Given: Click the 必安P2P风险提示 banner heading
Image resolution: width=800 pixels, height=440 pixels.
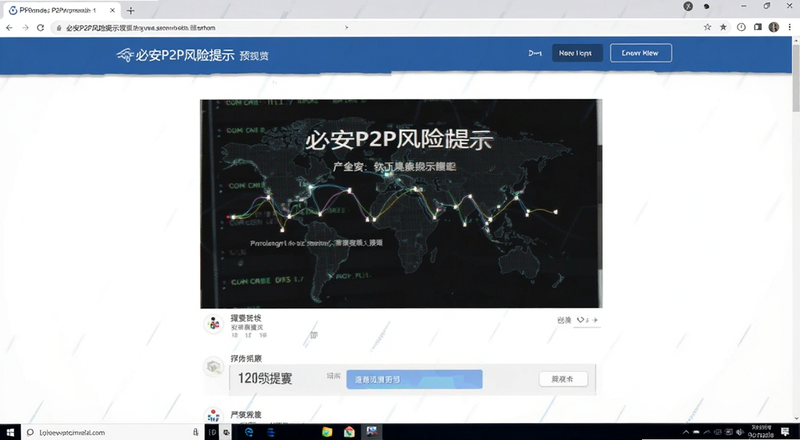Looking at the screenshot, I should coord(398,140).
